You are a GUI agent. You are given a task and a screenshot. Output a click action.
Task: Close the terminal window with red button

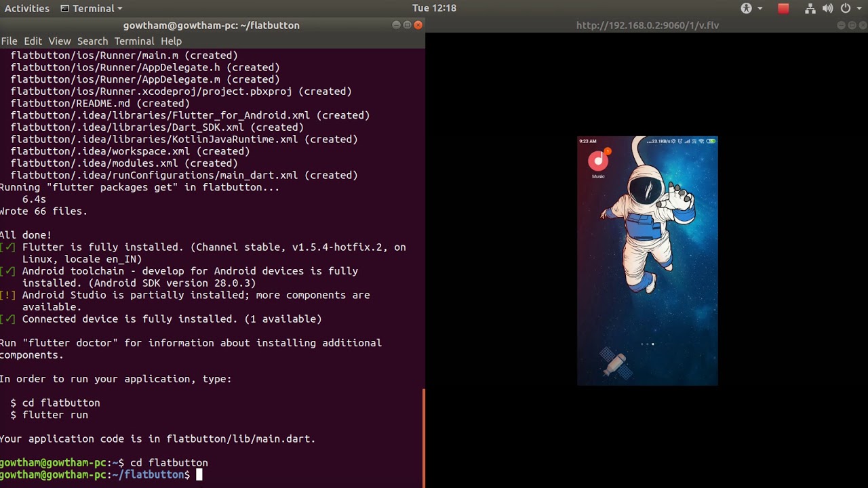click(x=418, y=25)
